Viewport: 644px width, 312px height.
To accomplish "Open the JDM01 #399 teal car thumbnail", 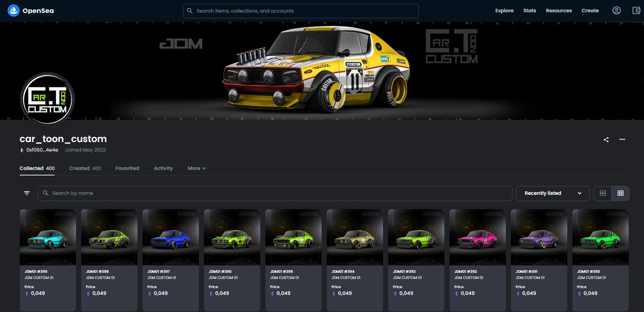I will pyautogui.click(x=48, y=237).
